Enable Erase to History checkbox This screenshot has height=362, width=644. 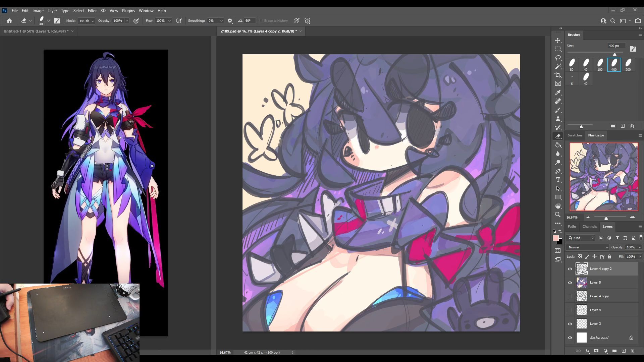[x=261, y=21]
